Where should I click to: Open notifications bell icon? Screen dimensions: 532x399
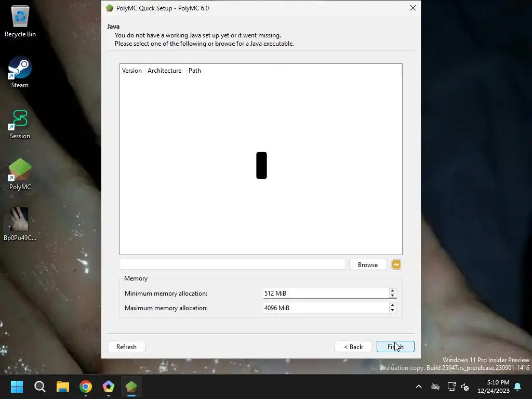point(518,387)
